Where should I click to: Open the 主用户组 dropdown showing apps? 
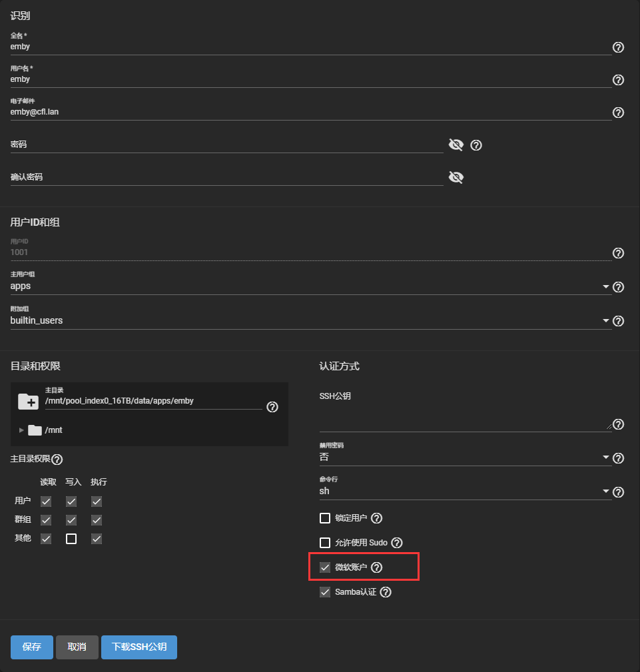(x=605, y=287)
